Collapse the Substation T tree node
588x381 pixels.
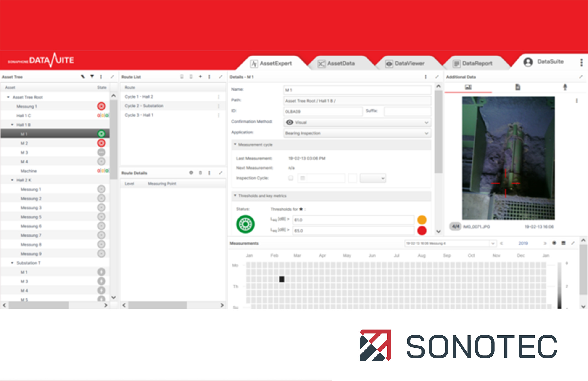12,263
